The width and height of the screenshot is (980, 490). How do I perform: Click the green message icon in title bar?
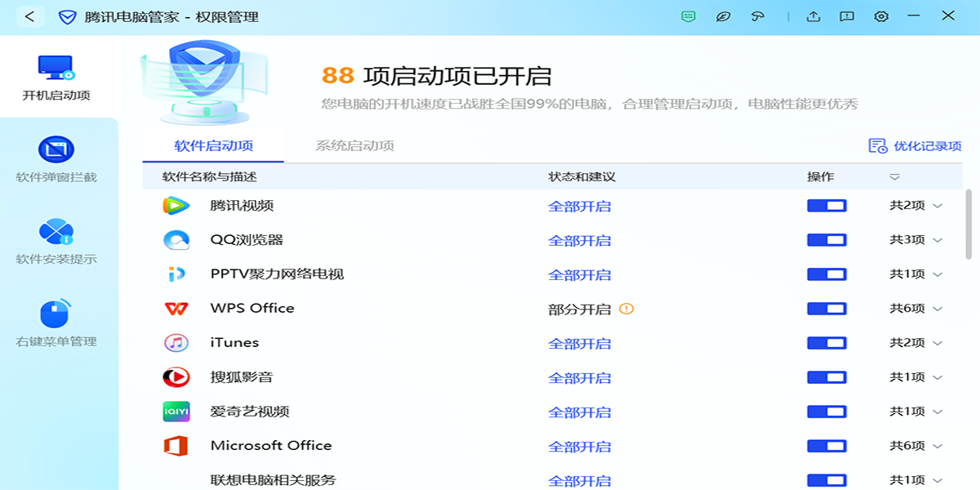(x=688, y=16)
